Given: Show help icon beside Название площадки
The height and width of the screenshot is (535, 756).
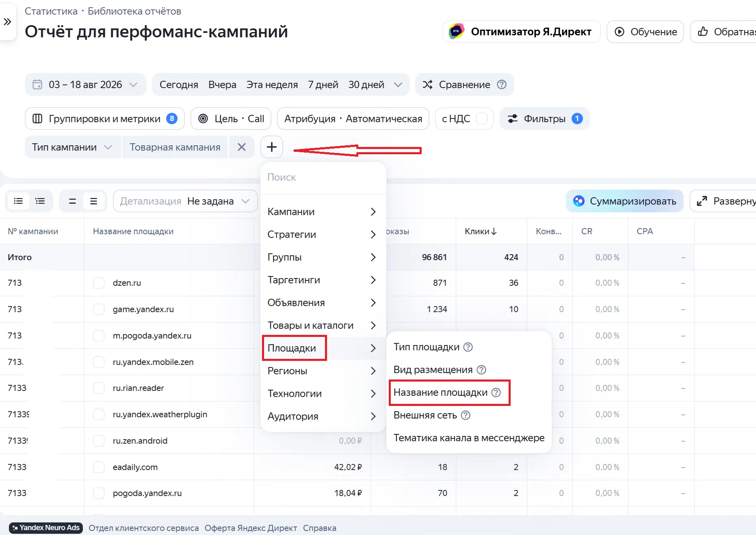Looking at the screenshot, I should [496, 393].
